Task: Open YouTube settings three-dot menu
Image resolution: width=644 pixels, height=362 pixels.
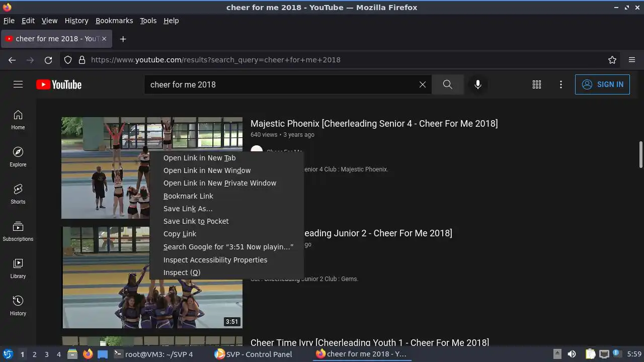Action: click(561, 84)
